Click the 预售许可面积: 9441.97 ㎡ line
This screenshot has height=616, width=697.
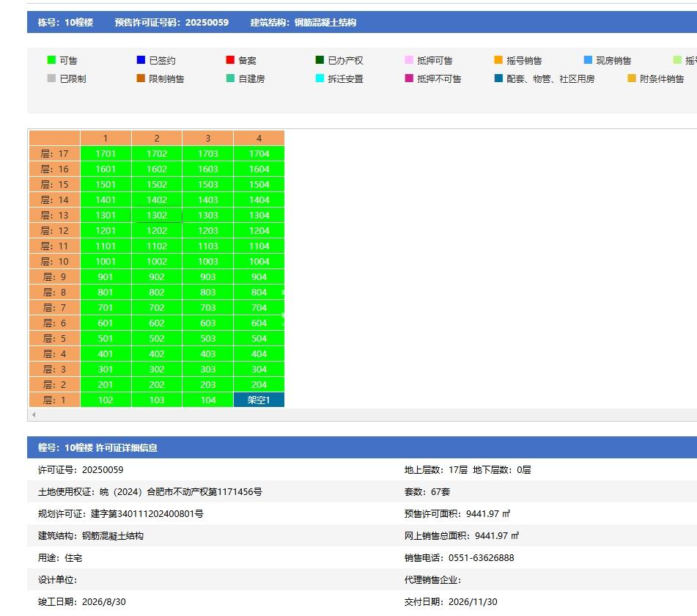click(x=457, y=514)
